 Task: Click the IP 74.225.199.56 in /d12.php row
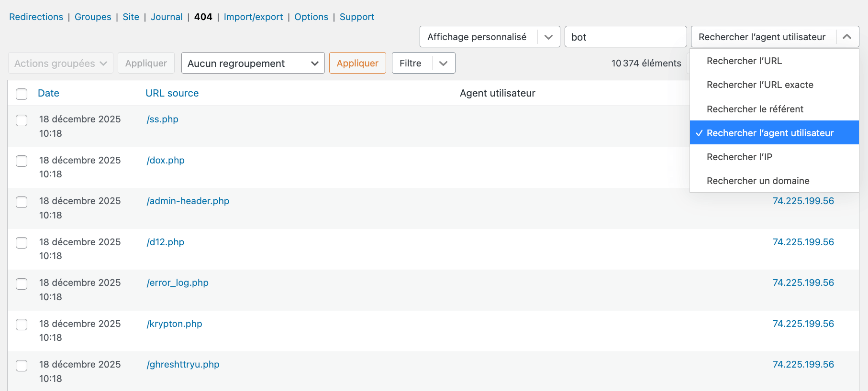click(x=803, y=242)
